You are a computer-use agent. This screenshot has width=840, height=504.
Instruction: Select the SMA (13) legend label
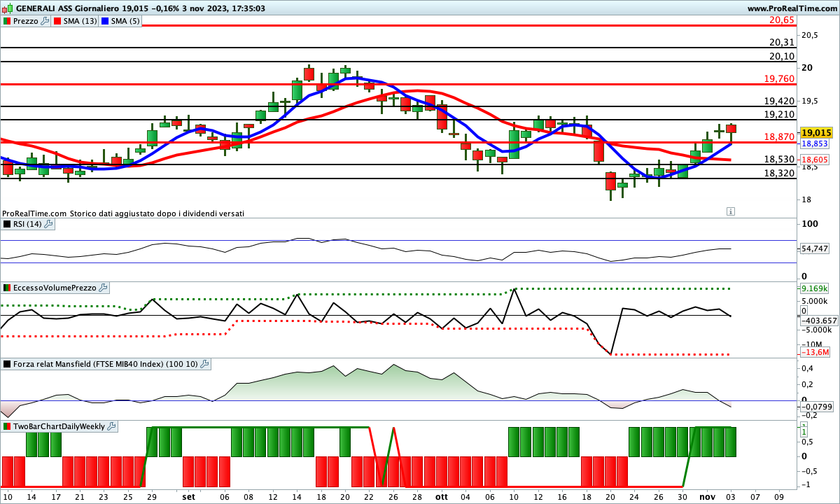(80, 21)
